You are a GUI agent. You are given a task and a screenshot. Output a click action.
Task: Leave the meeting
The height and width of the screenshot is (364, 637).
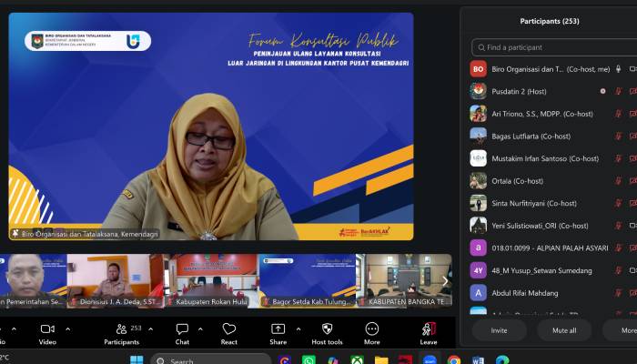click(429, 334)
